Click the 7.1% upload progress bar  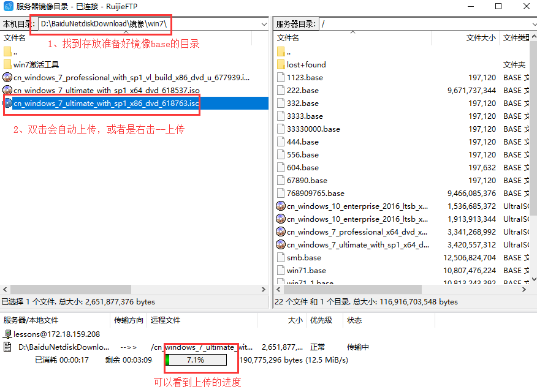point(196,360)
